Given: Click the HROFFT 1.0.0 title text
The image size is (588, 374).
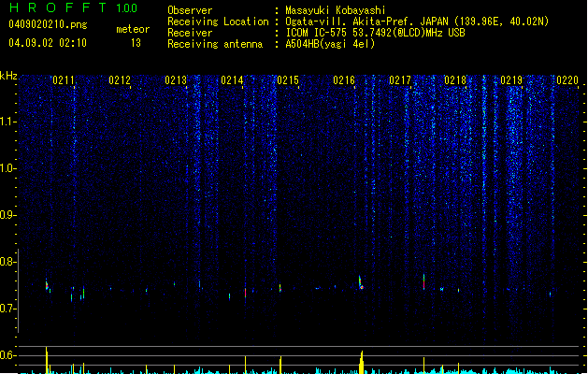Looking at the screenshot, I should [73, 7].
